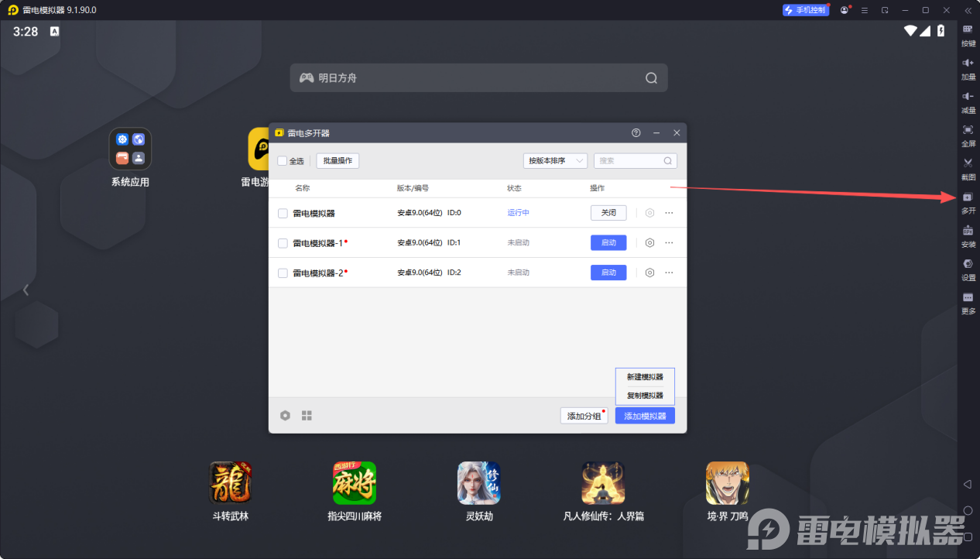Click the search icon in 明日方舟 bar
The image size is (980, 559).
click(x=651, y=78)
